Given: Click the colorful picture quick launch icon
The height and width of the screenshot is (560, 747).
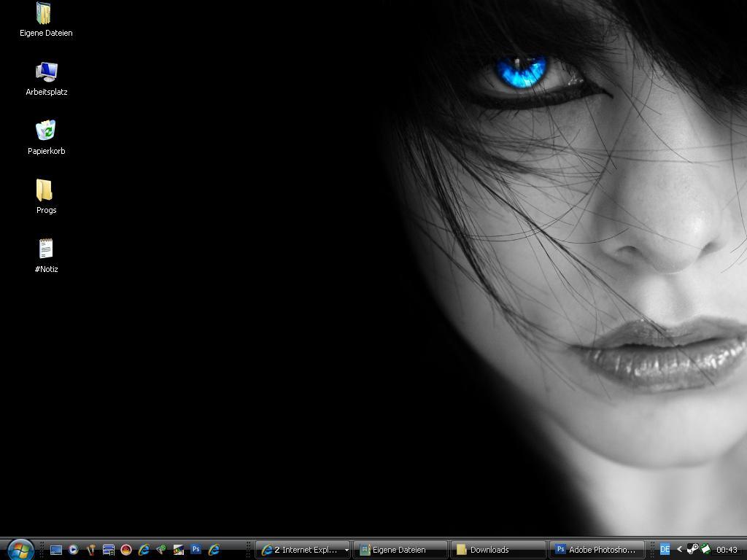Looking at the screenshot, I should 179,550.
